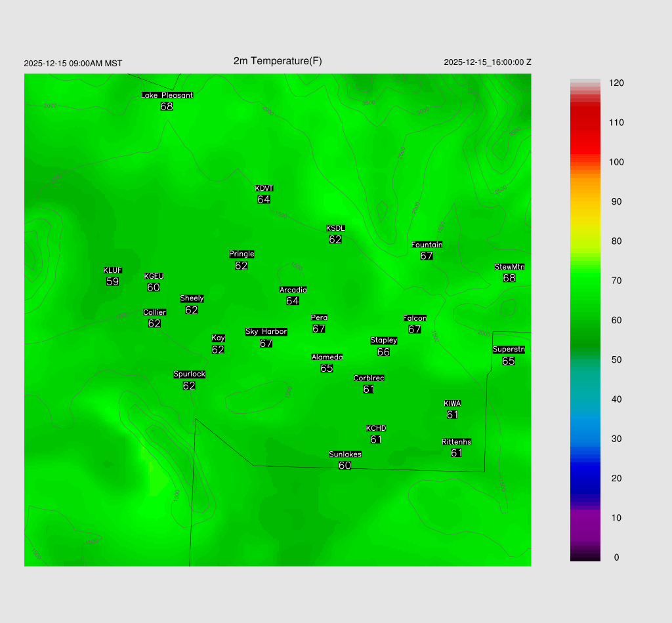The image size is (672, 623).
Task: Click the KSDL station label
Action: 335,228
